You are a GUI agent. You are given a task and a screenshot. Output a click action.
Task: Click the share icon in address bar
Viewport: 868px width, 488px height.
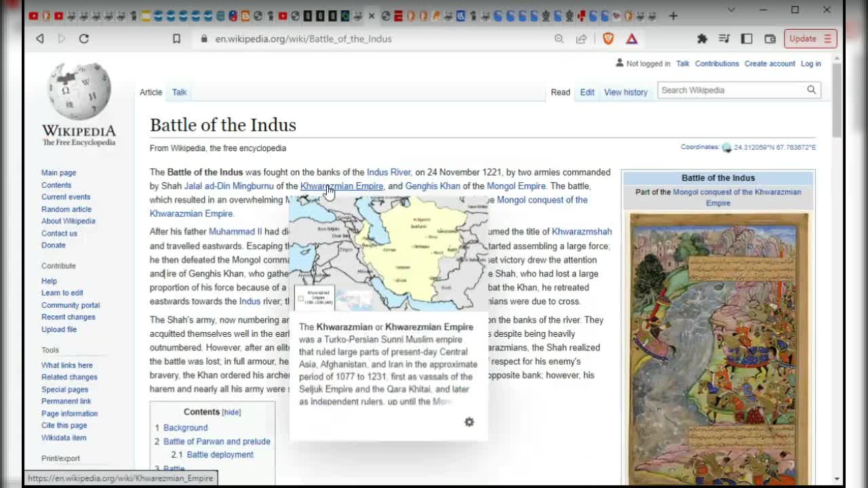pos(581,39)
